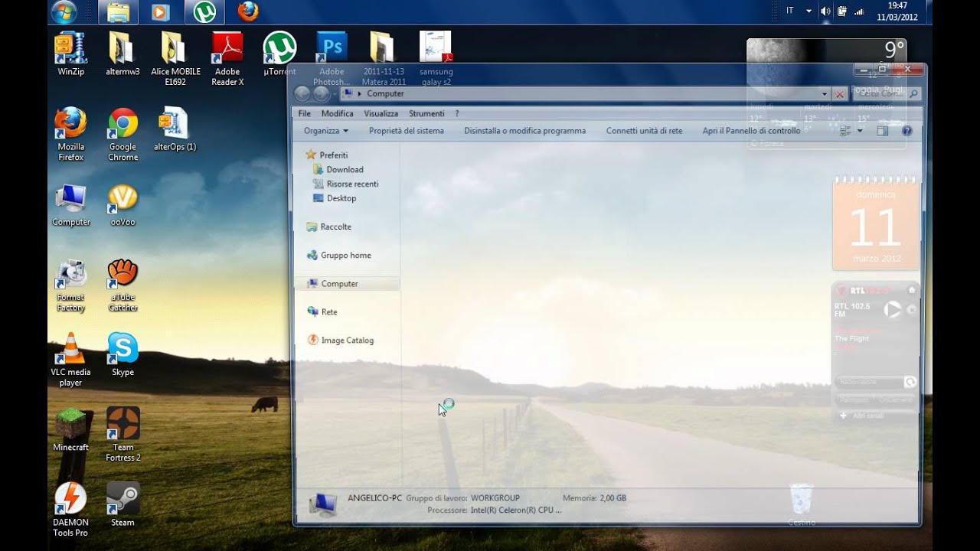980x551 pixels.
Task: Click Apri il Pannello di controllo
Action: 752,131
